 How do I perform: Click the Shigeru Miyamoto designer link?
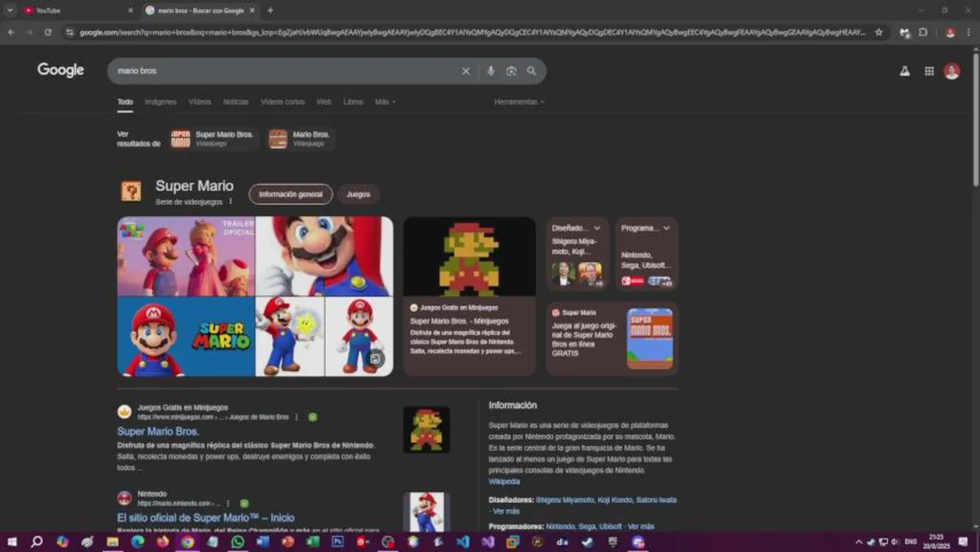coord(565,500)
